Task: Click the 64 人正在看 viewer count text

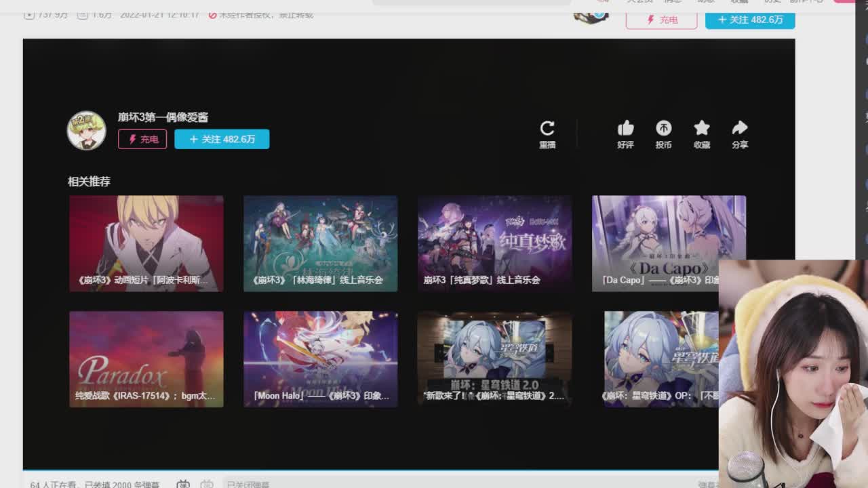Action: (54, 485)
